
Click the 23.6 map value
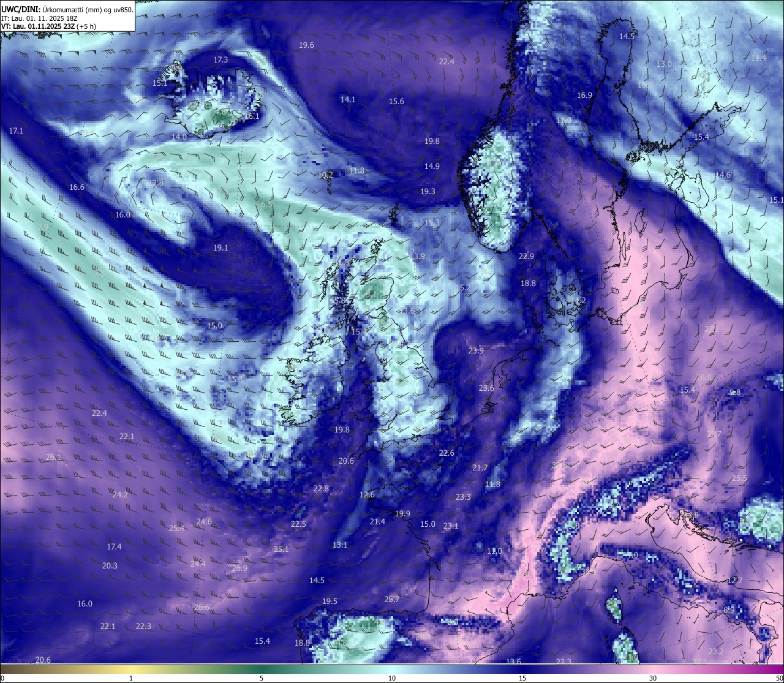[486, 388]
